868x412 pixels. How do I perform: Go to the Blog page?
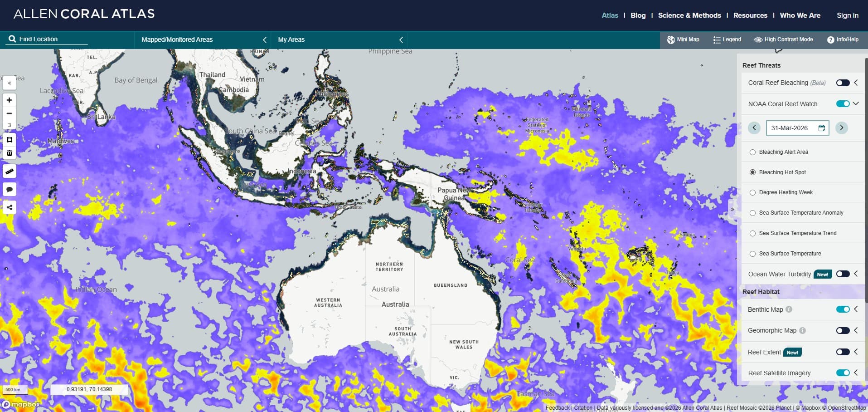638,15
